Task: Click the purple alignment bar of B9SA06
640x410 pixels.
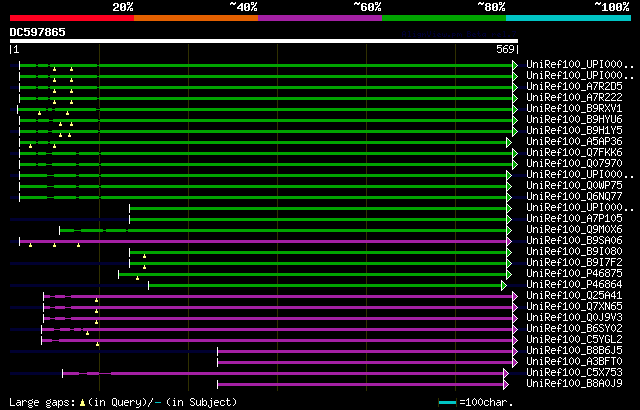Action: pyautogui.click(x=263, y=242)
